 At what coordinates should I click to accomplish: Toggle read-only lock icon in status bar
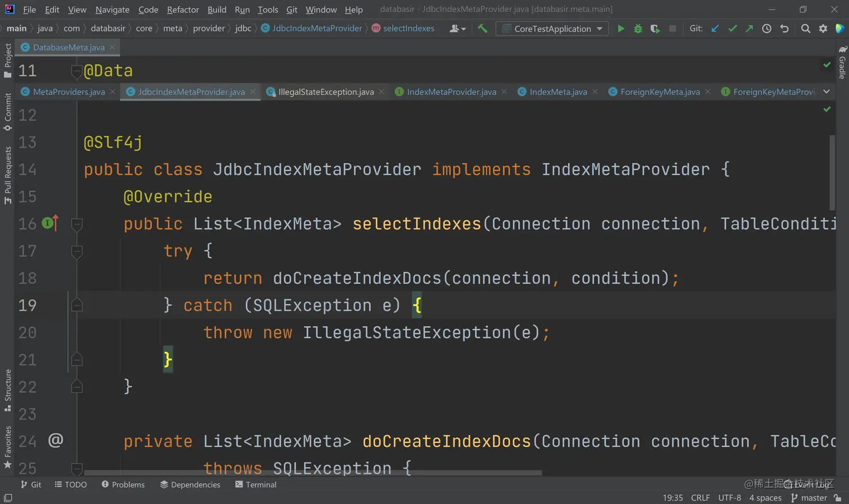click(x=838, y=498)
